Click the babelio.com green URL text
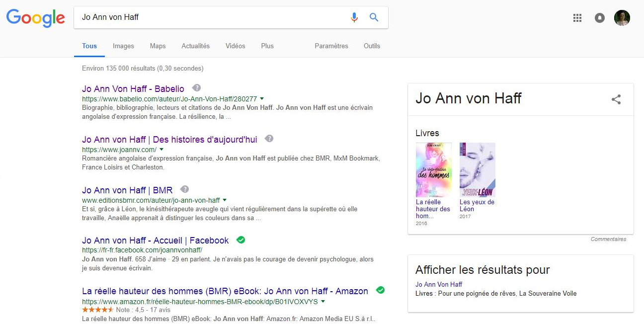The width and height of the screenshot is (644, 324). [x=169, y=99]
